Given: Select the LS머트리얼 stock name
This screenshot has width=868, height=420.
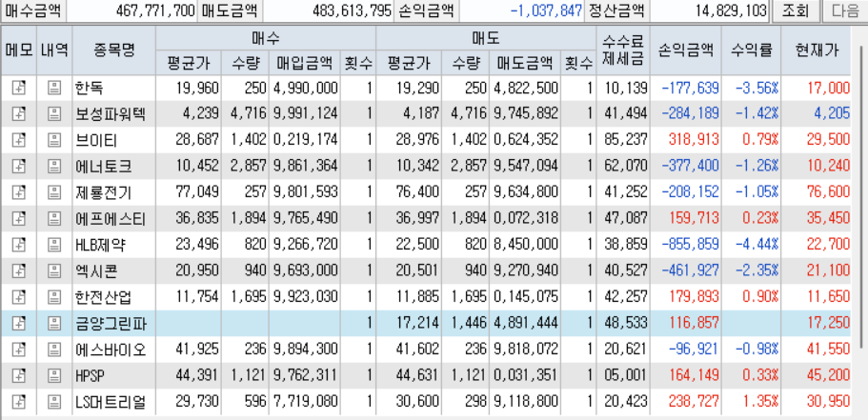Looking at the screenshot, I should click(x=111, y=402).
